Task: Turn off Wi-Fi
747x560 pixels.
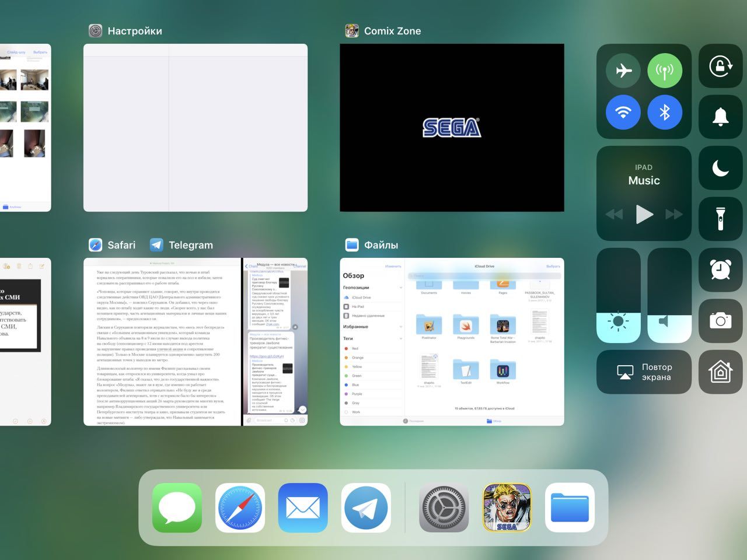Action: [623, 112]
